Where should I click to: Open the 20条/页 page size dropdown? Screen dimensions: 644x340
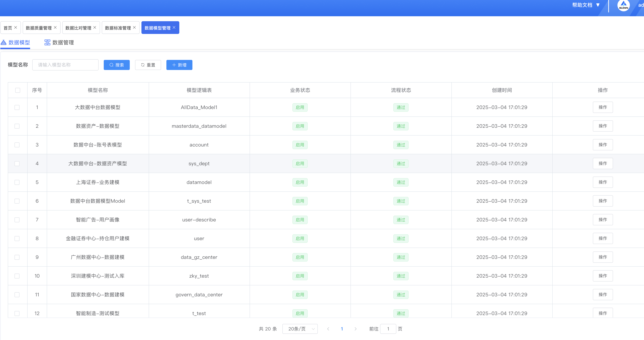(x=300, y=329)
